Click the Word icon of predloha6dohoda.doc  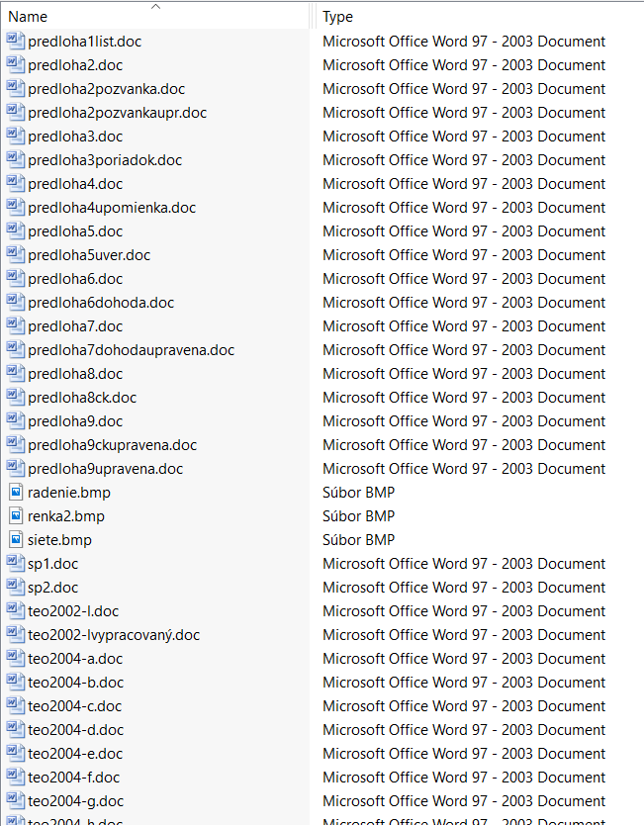pyautogui.click(x=16, y=302)
